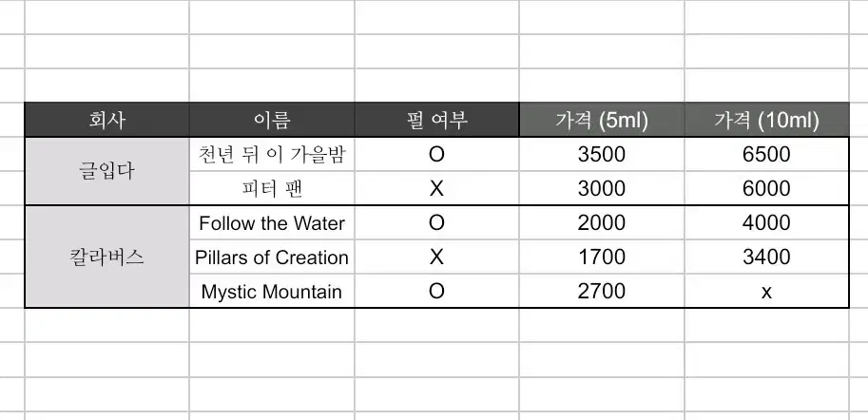
Task: Click the 1700 price cell
Action: 601,258
